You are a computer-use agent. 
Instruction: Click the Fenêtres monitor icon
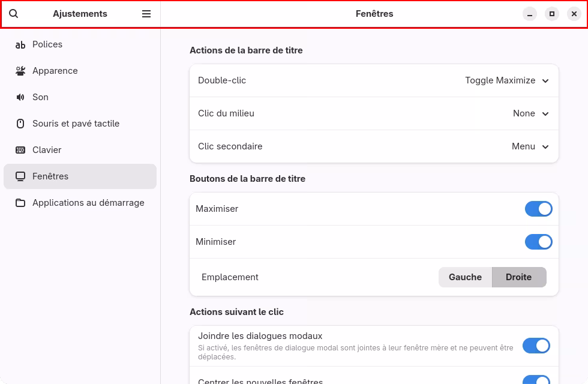[20, 176]
